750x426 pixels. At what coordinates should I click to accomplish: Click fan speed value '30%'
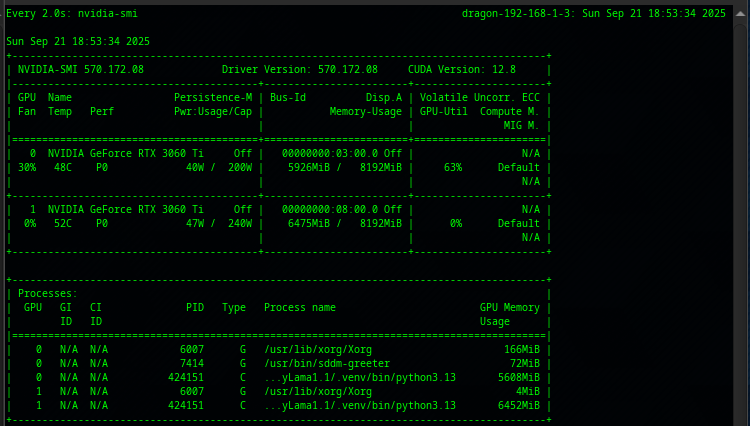27,167
